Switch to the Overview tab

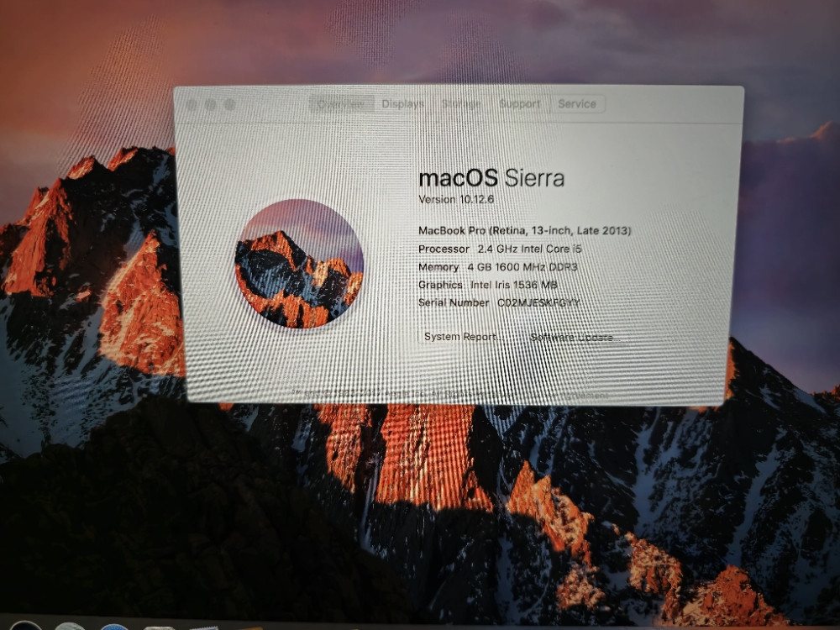341,104
